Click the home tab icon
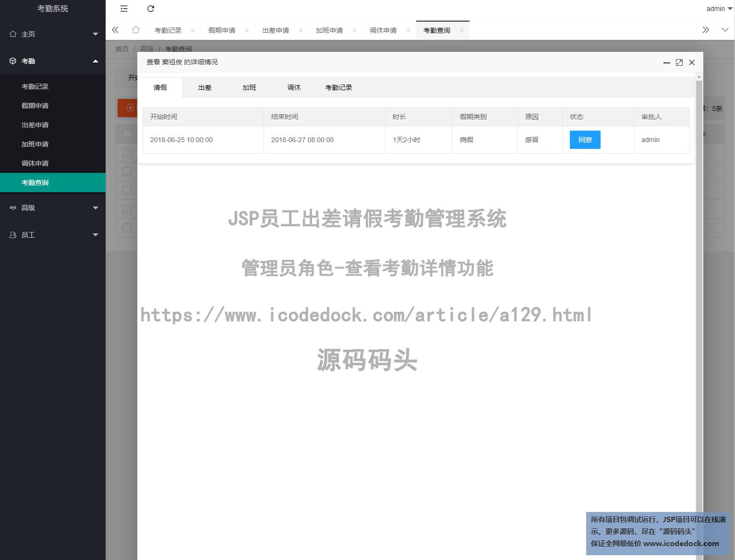The width and height of the screenshot is (735, 560). [x=136, y=30]
